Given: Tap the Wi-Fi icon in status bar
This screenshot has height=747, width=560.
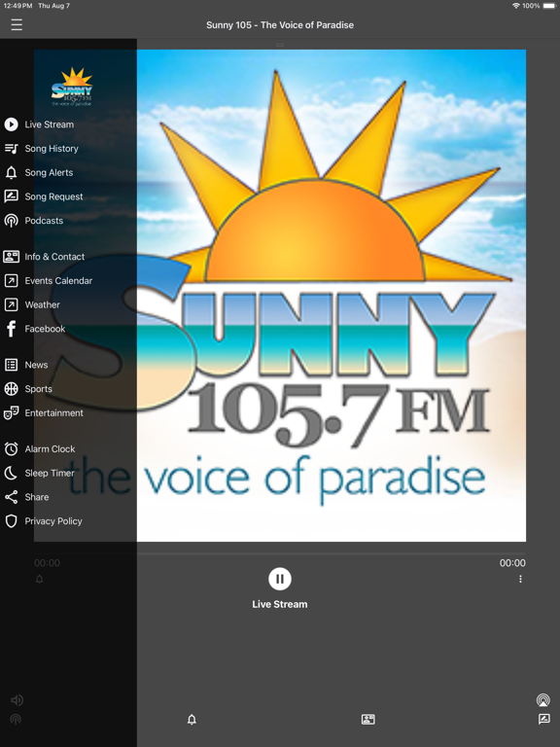Looking at the screenshot, I should tap(515, 6).
